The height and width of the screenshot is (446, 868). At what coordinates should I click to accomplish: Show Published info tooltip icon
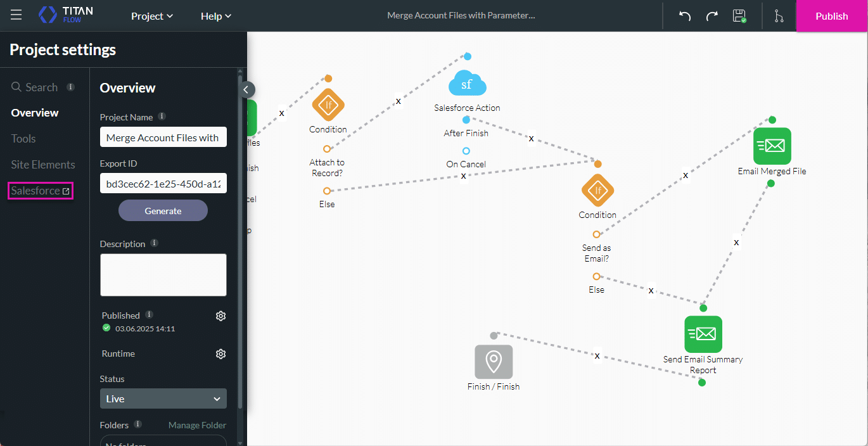(x=149, y=315)
